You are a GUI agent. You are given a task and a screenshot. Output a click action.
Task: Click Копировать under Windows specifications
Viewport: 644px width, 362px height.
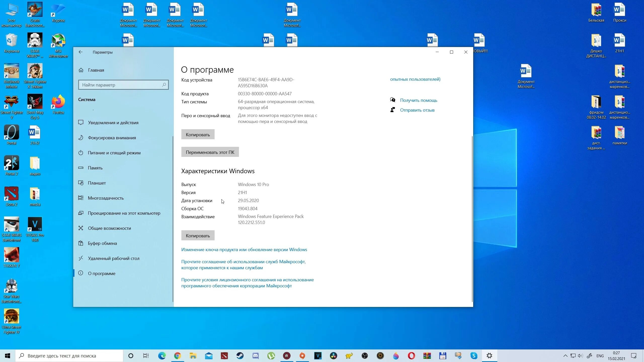(198, 236)
